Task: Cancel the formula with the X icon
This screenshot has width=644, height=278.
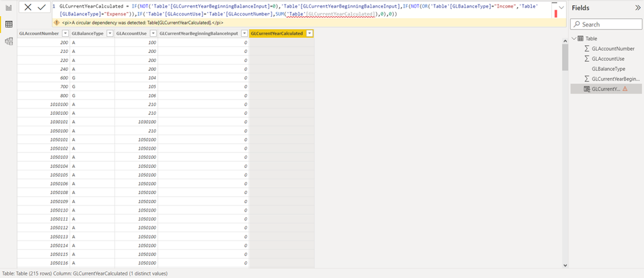Action: (28, 7)
